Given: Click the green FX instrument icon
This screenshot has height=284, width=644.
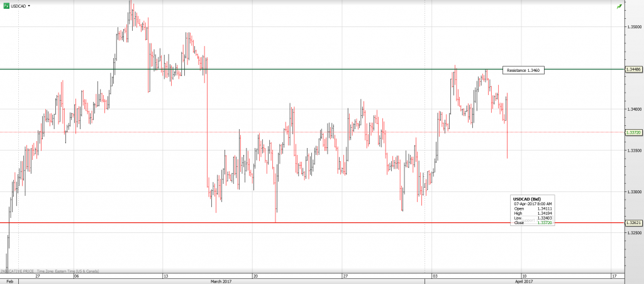Looking at the screenshot, I should [x=5, y=5].
